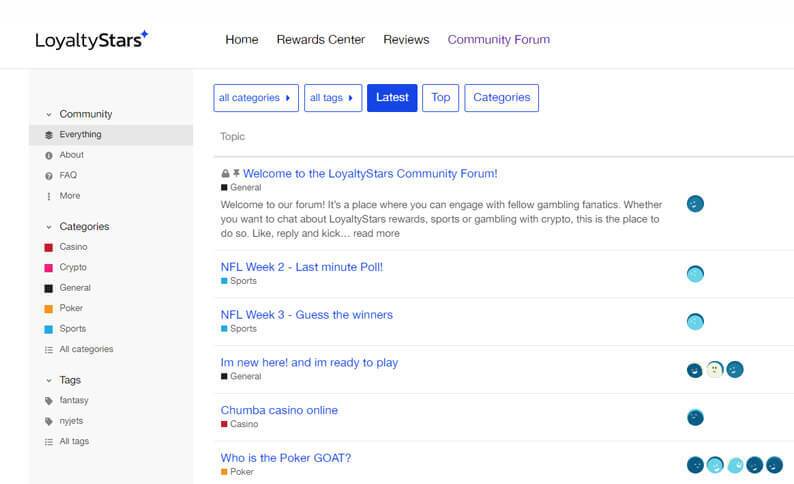
Task: Switch to the Top tab
Action: pyautogui.click(x=441, y=98)
